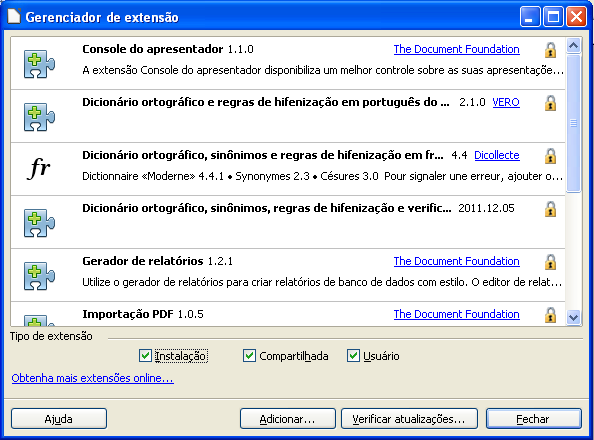Open Obtenha mais extensões online link

pos(92,378)
